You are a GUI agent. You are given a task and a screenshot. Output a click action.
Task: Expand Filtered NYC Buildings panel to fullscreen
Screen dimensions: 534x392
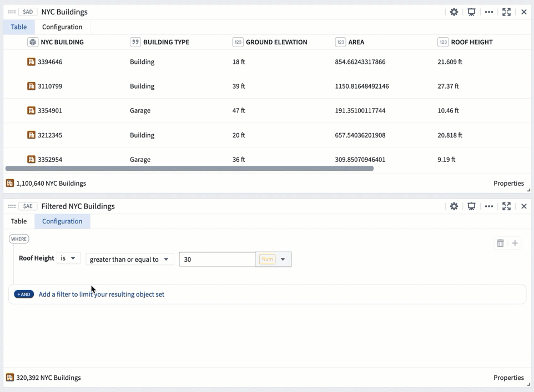pos(506,206)
